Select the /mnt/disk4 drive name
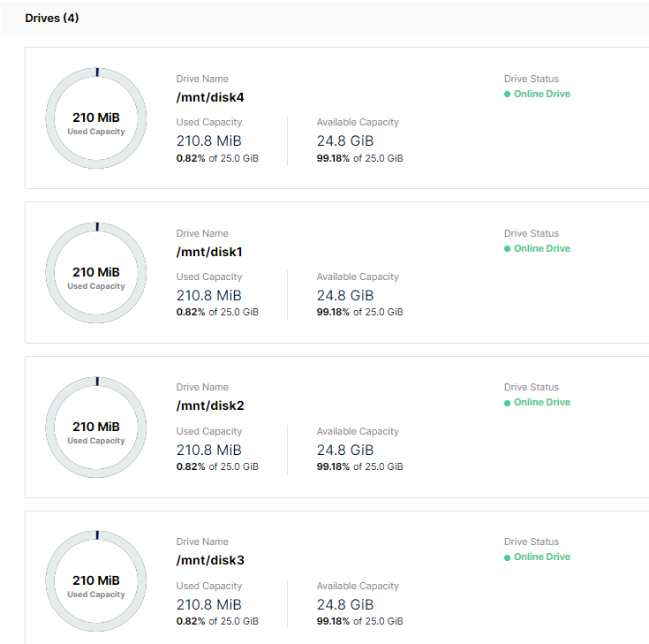Viewport: 649px width, 644px height. pyautogui.click(x=210, y=97)
